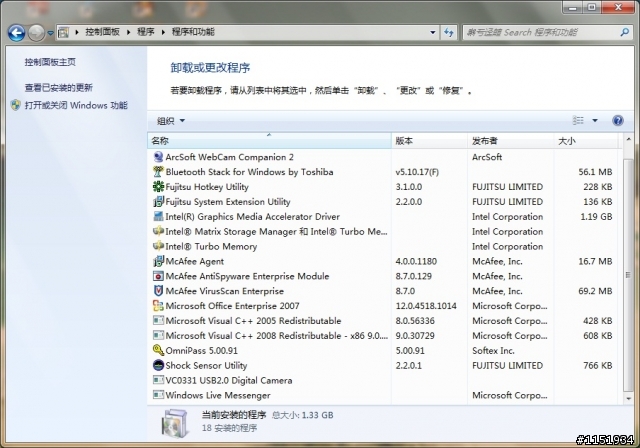The width and height of the screenshot is (640, 448).
Task: Click the Shock Sensor Utility icon
Action: (x=158, y=365)
